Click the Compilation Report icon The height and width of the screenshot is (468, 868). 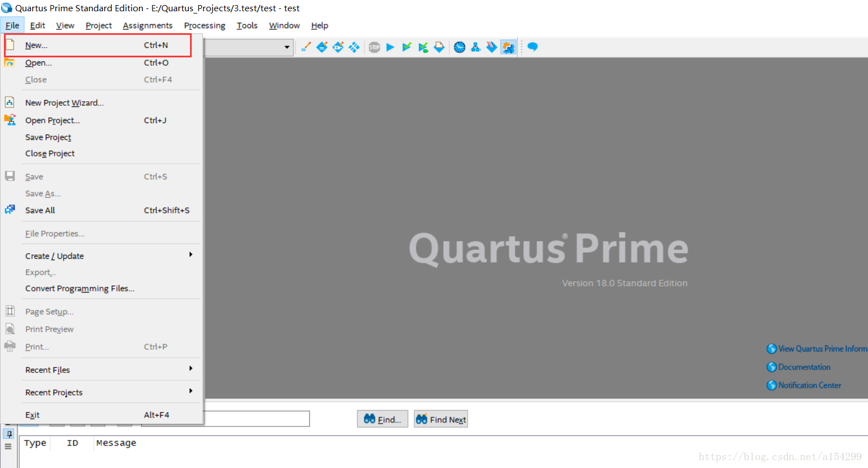[439, 47]
